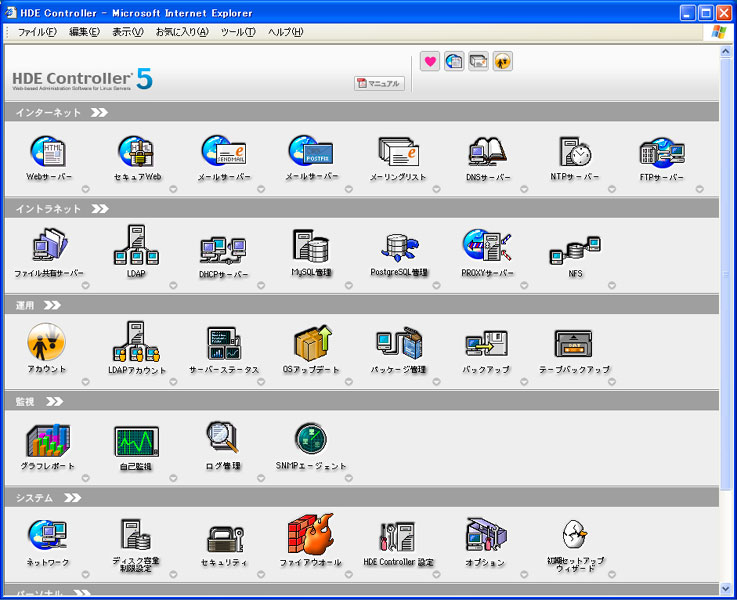Open the NTPサーバー clock icon

(575, 151)
